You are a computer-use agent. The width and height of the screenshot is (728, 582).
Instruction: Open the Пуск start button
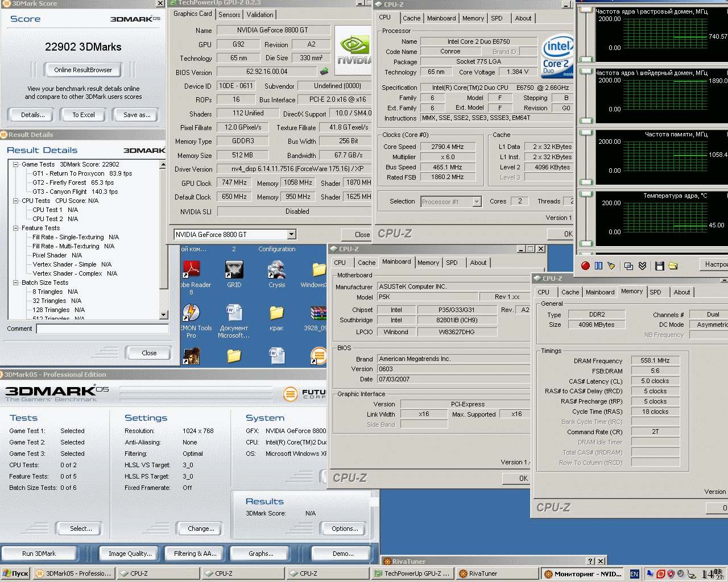pyautogui.click(x=15, y=573)
